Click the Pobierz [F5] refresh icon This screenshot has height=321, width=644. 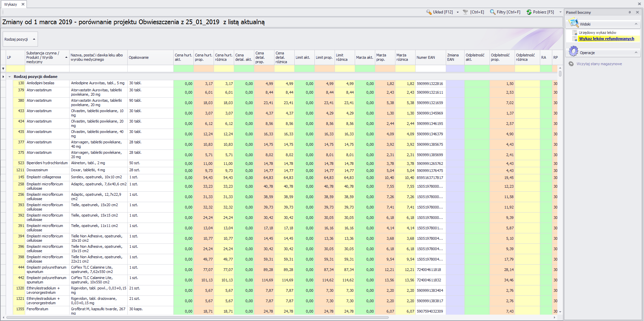click(x=529, y=12)
